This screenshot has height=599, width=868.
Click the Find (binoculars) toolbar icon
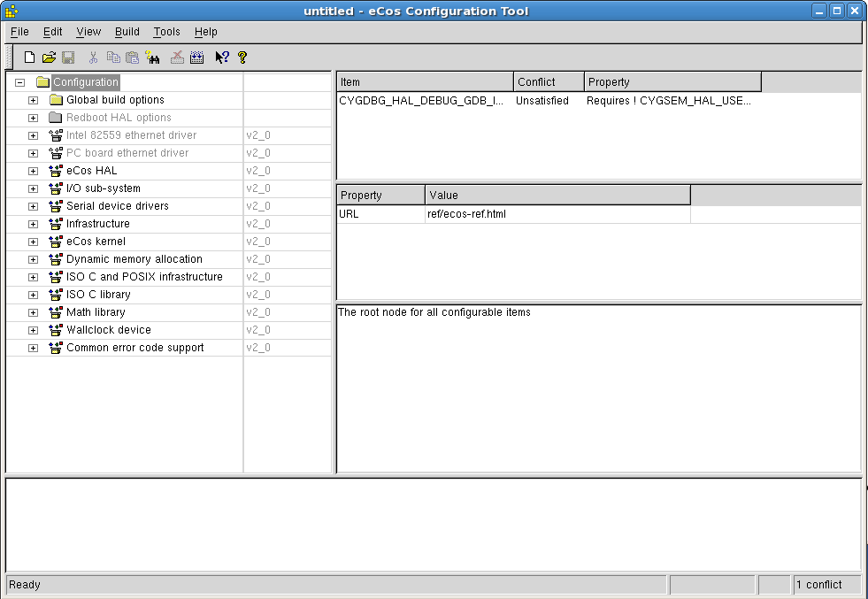[153, 58]
